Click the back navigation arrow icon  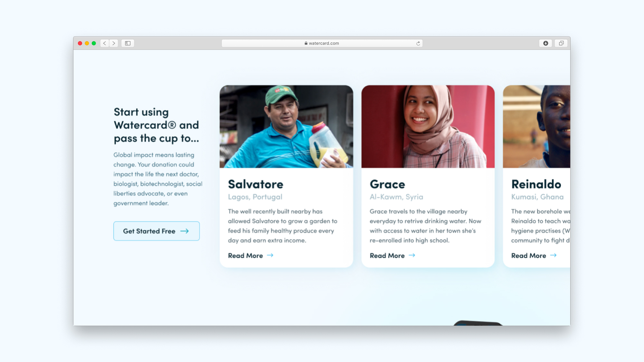click(104, 43)
